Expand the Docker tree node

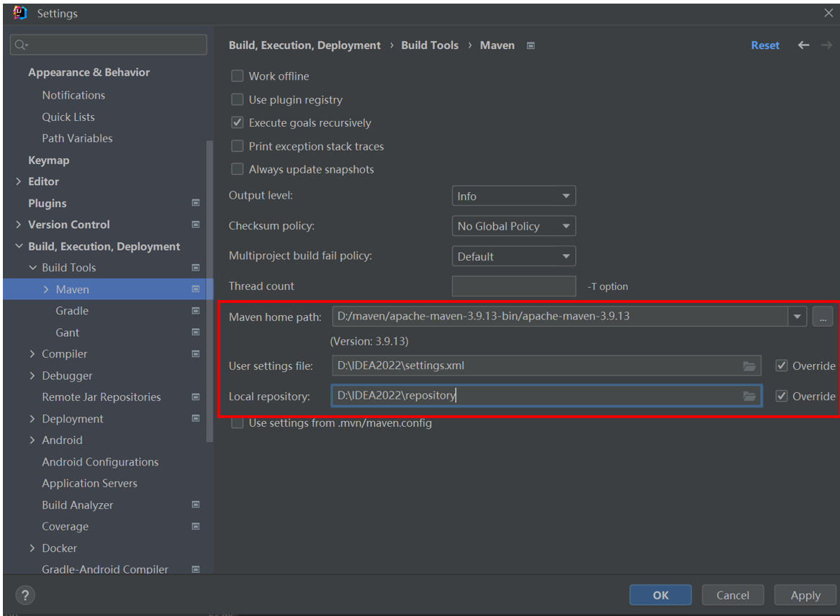32,548
